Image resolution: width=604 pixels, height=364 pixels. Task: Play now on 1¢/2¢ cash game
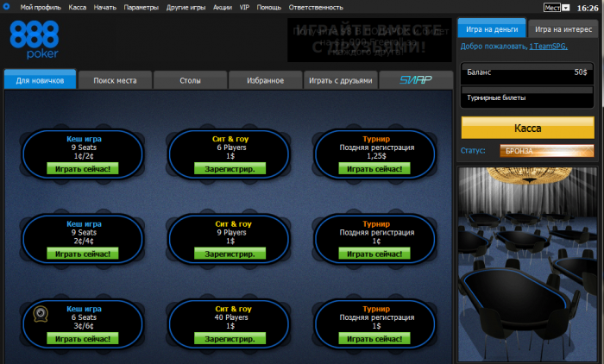[83, 169]
